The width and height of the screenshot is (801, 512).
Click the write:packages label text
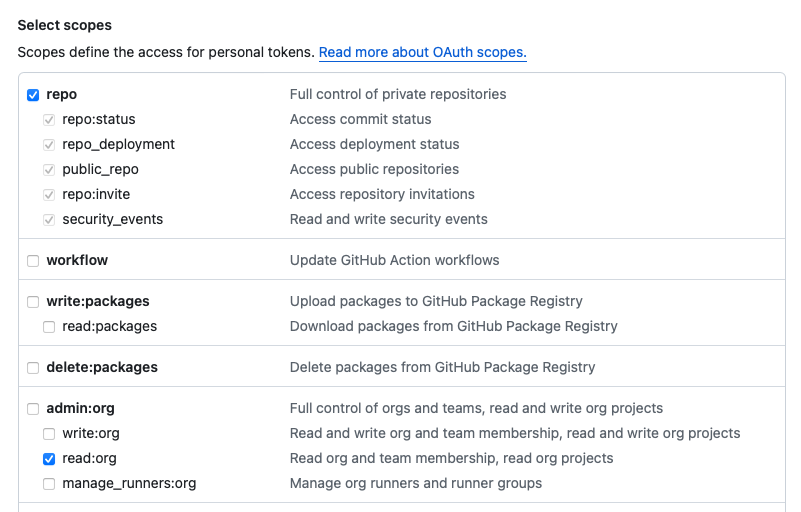click(98, 301)
